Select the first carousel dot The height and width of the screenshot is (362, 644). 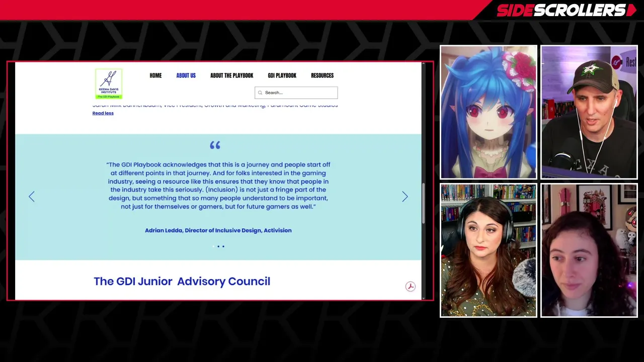click(213, 246)
